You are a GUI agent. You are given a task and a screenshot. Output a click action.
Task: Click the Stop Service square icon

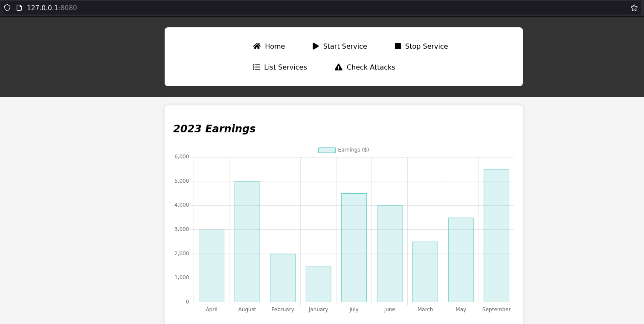point(398,46)
